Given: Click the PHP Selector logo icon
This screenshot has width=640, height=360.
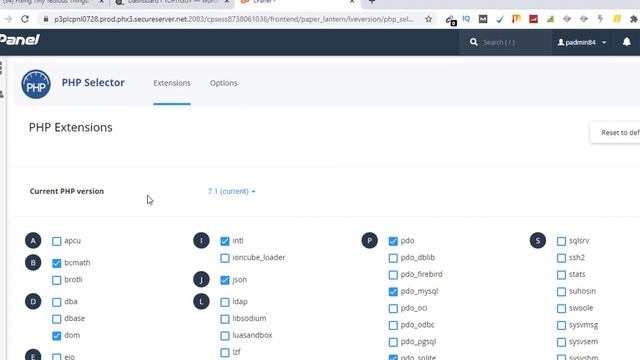Looking at the screenshot, I should (x=36, y=84).
